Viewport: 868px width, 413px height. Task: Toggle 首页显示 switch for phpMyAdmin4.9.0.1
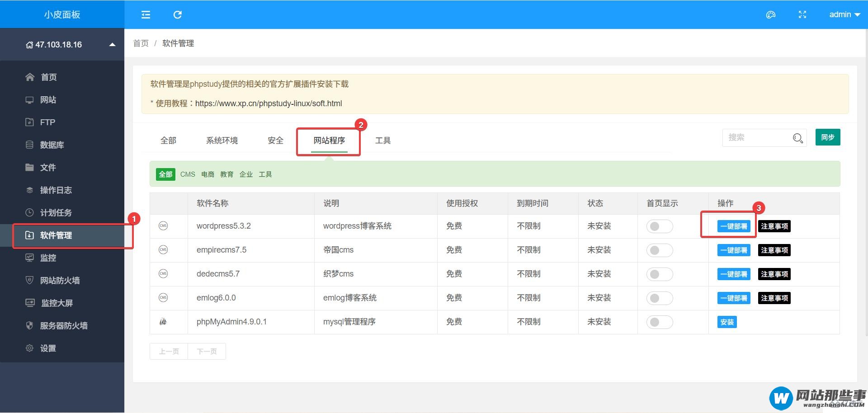660,322
